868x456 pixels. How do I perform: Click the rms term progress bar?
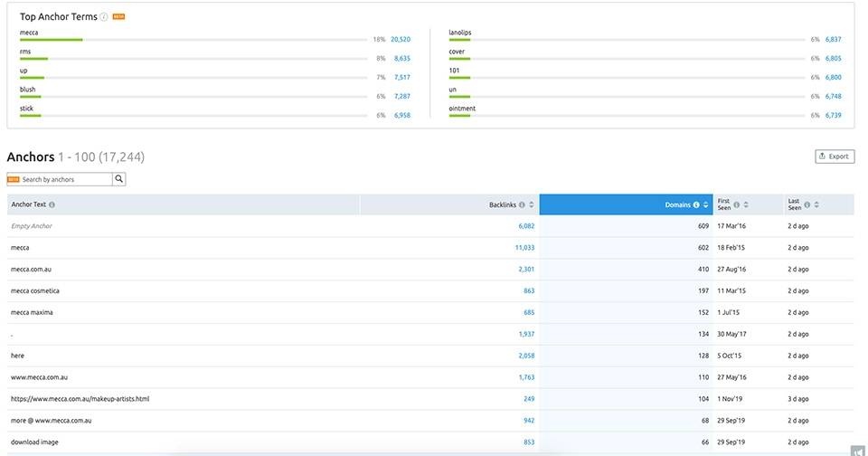pyautogui.click(x=193, y=59)
